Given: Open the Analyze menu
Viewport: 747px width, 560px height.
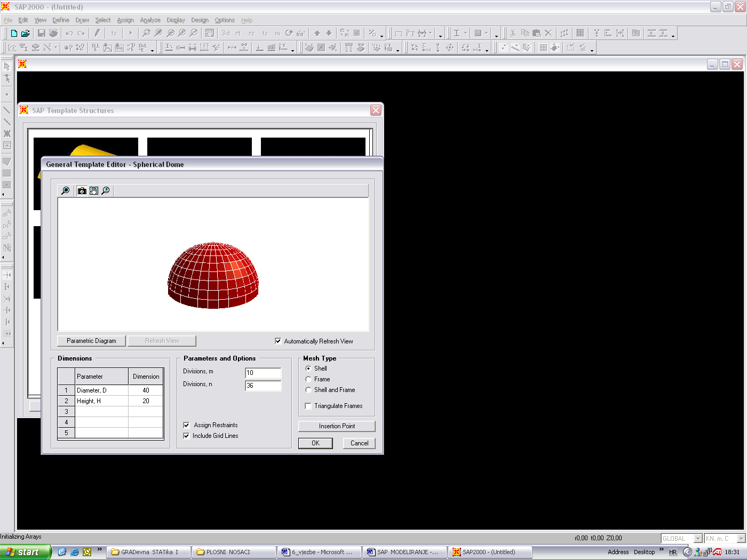Looking at the screenshot, I should 150,20.
